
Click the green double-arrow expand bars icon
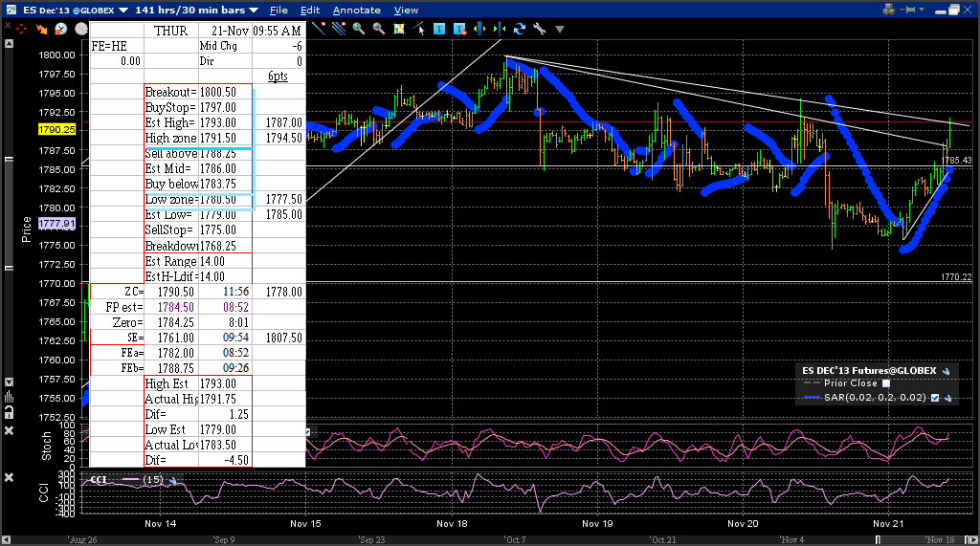point(479,28)
